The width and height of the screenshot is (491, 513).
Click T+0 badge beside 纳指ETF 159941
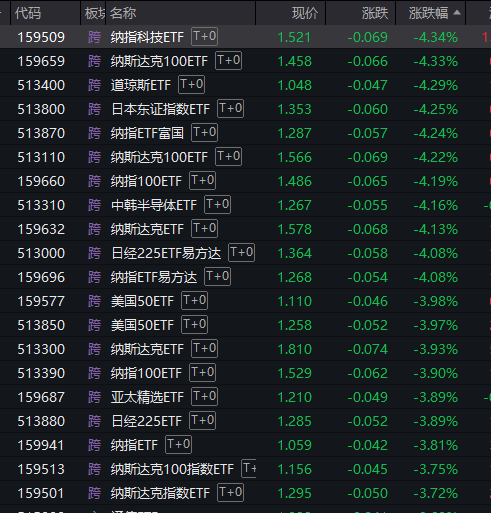(x=178, y=444)
